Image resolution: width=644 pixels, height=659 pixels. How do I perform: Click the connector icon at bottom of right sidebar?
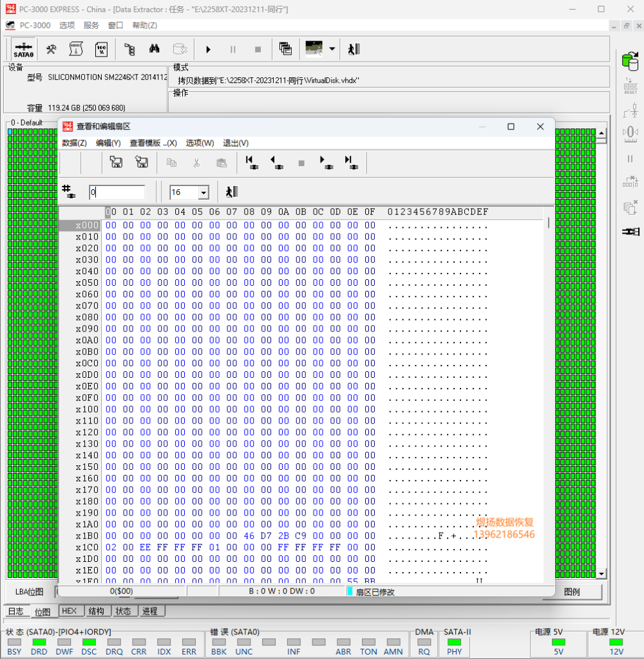pos(630,232)
